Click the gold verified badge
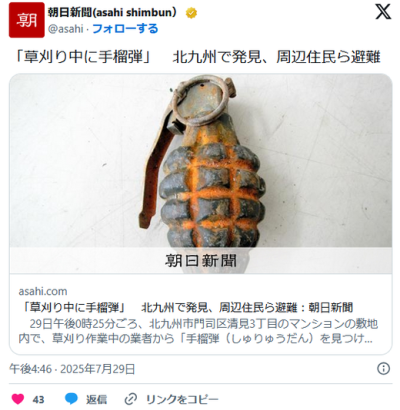 [x=191, y=13]
